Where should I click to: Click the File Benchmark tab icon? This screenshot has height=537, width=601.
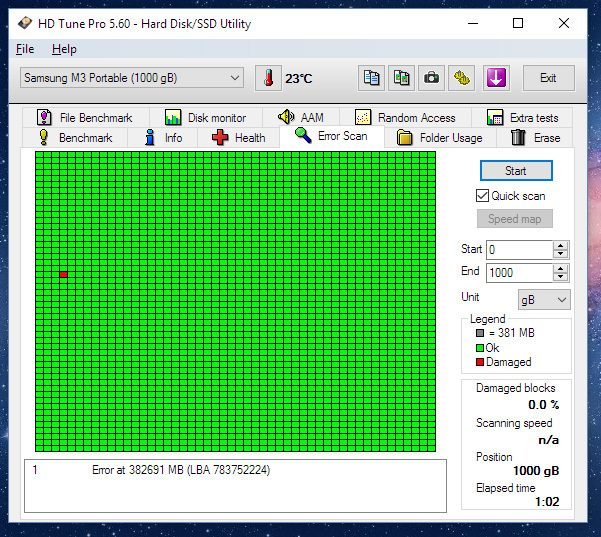point(44,117)
